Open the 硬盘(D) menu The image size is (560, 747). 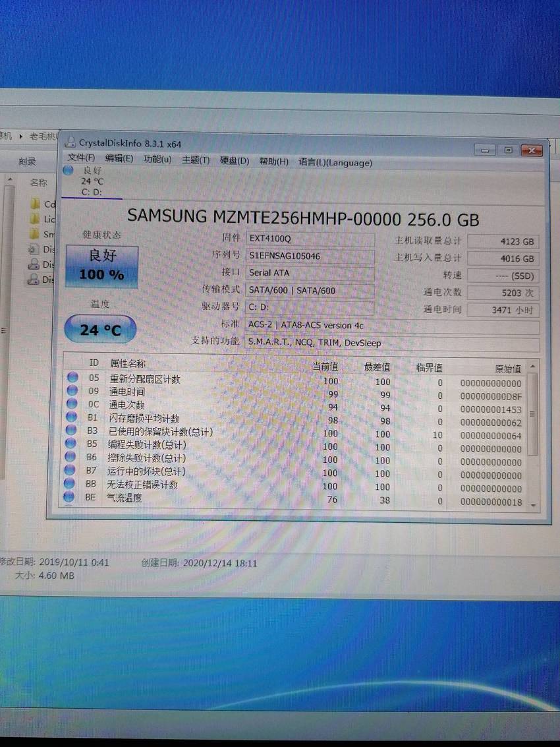pos(235,161)
